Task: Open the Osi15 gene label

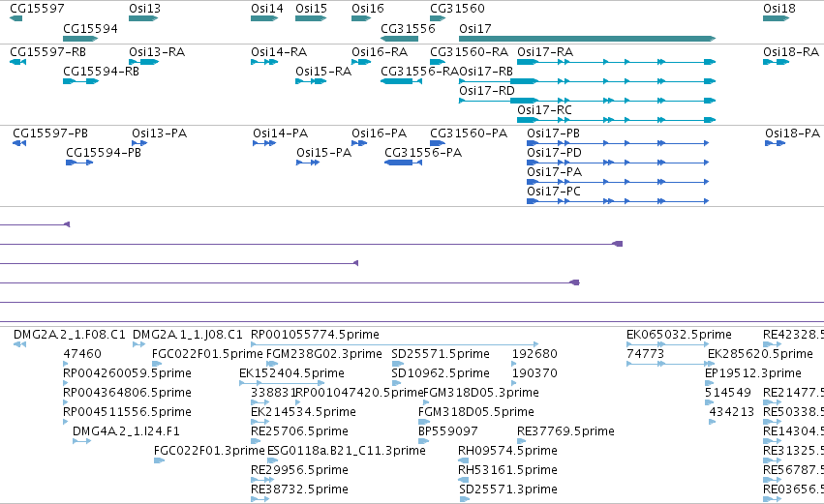Action: click(x=311, y=9)
